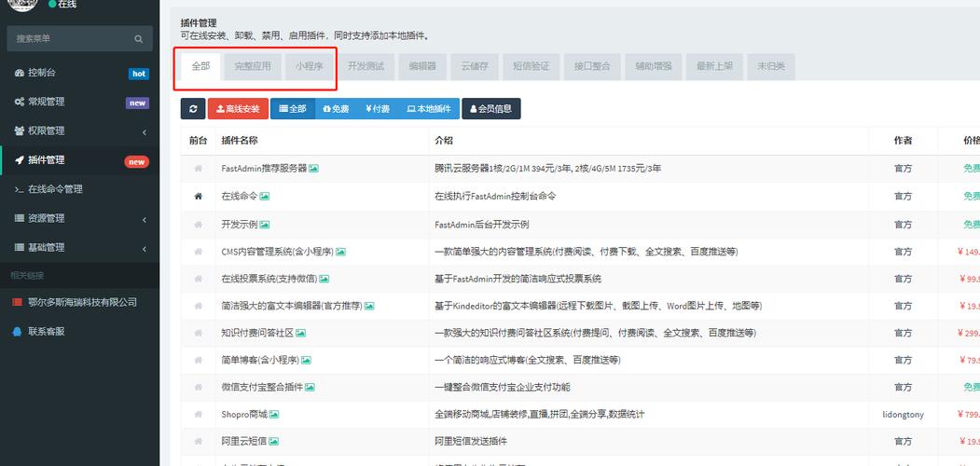Open preview image icon for 知识付费问答社区

point(300,333)
